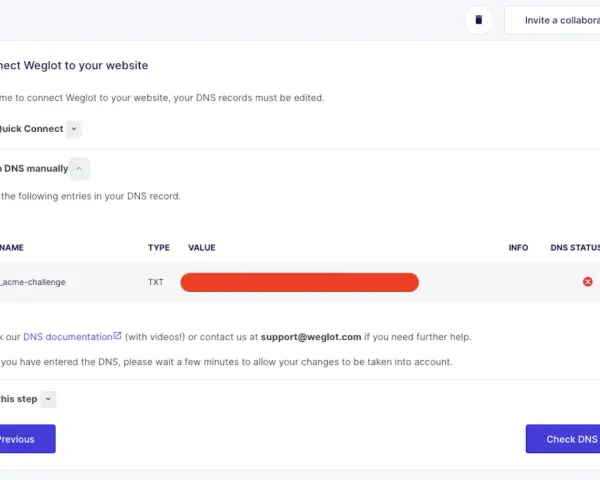600x480 pixels.
Task: Click the TYPE column header
Action: click(159, 248)
